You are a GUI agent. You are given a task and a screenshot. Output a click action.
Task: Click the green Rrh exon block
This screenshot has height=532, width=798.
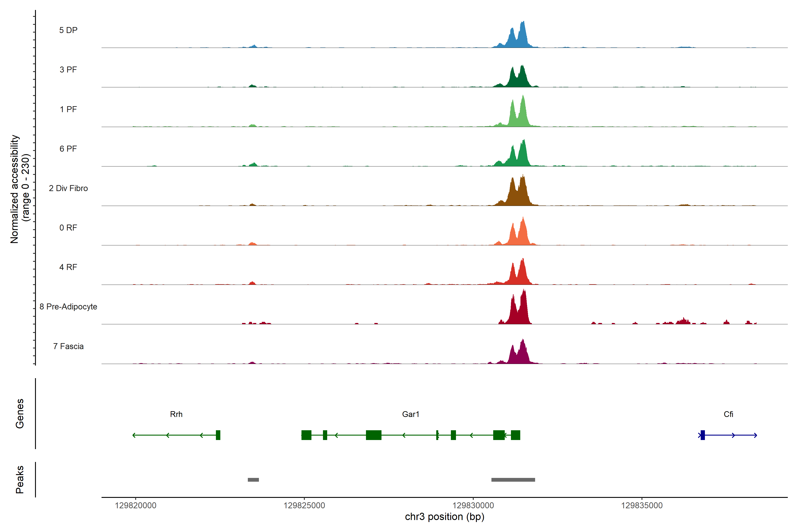[218, 435]
